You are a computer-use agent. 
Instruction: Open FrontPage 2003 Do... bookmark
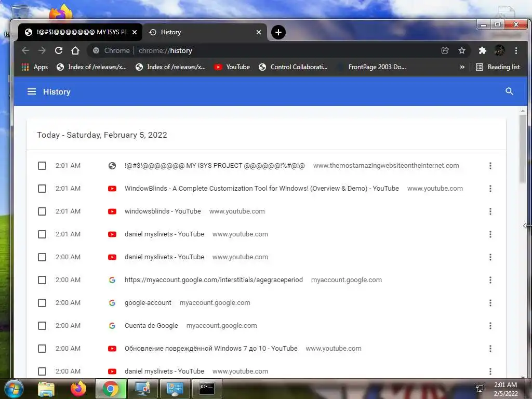[x=371, y=67]
